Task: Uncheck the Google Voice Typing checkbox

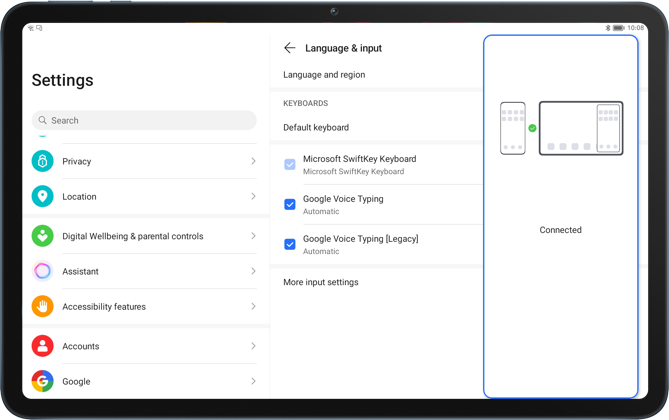Action: (290, 204)
